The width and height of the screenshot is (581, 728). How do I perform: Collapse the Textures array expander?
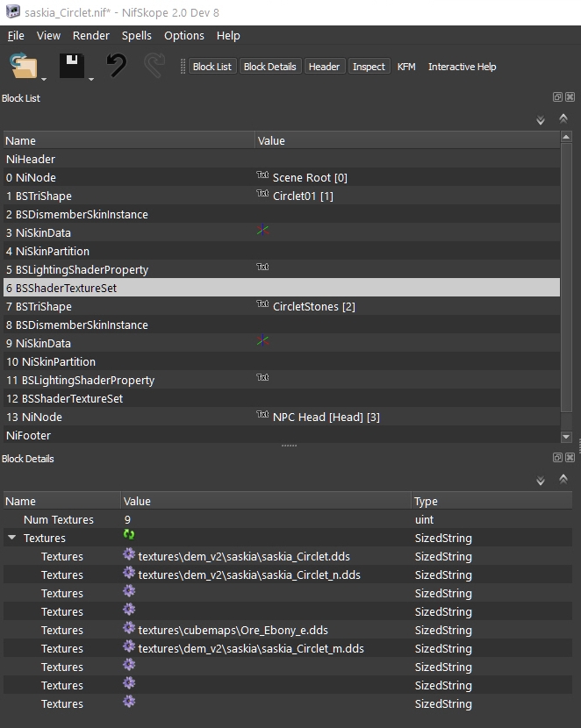(x=11, y=538)
